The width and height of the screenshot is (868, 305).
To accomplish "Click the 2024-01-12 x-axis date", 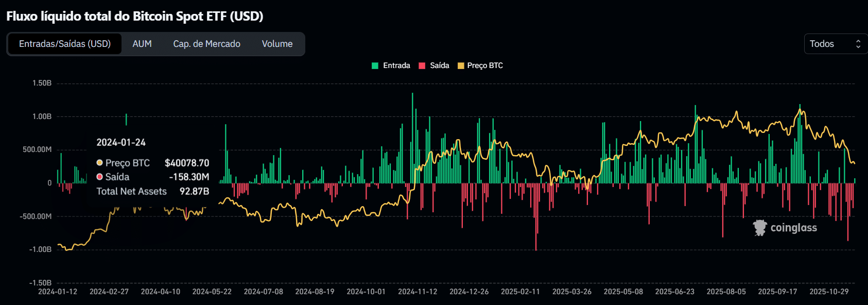I will (x=58, y=292).
